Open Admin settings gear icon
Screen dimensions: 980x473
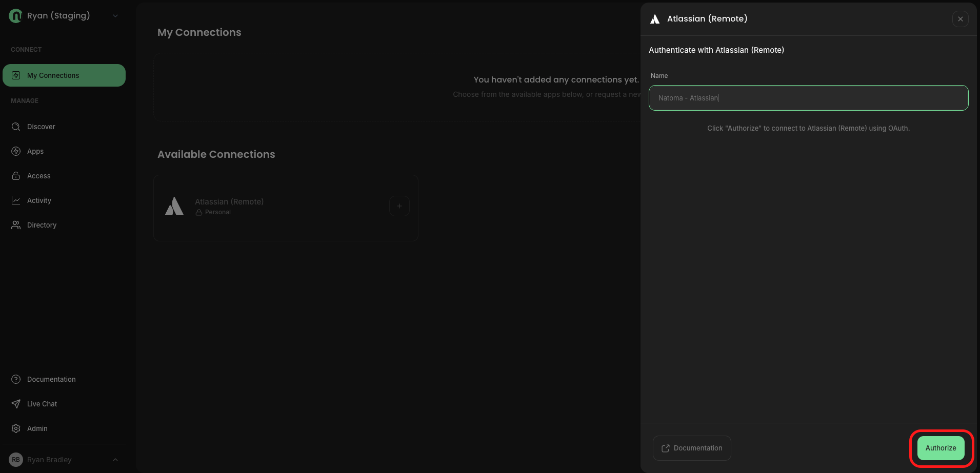click(16, 428)
